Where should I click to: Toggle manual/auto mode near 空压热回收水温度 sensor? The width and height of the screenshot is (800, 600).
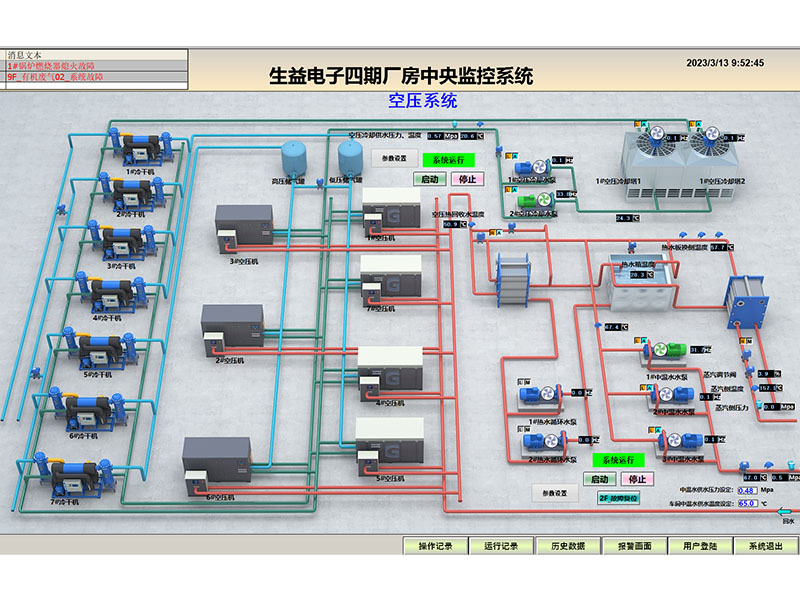494,233
